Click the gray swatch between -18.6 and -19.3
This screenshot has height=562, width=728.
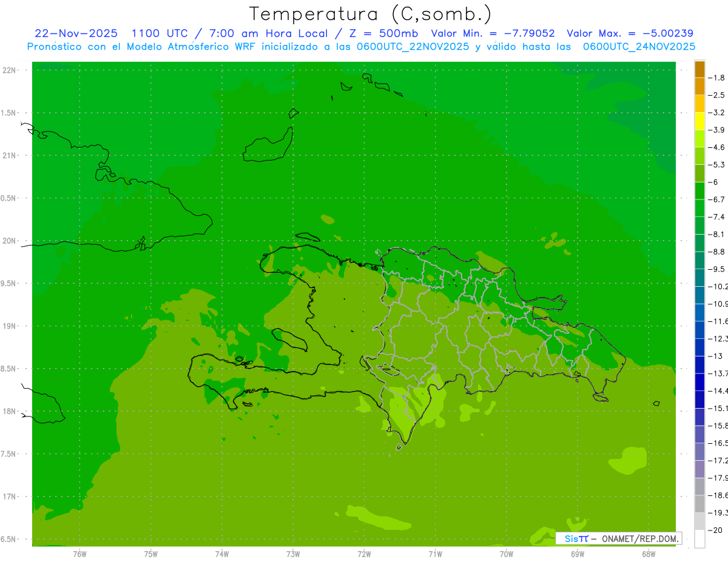point(699,504)
